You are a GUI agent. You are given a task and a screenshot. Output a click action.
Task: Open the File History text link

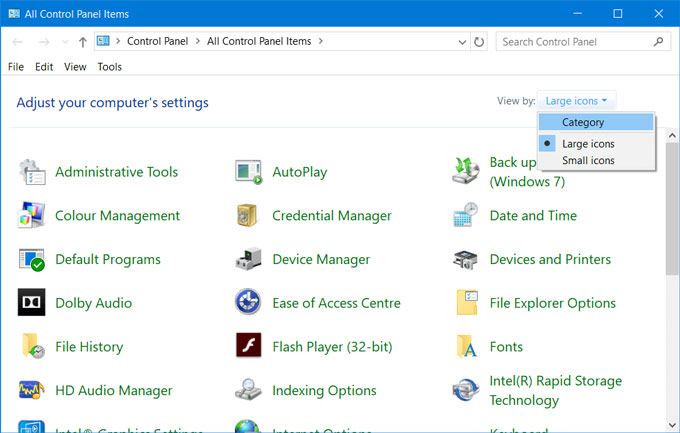click(x=89, y=347)
